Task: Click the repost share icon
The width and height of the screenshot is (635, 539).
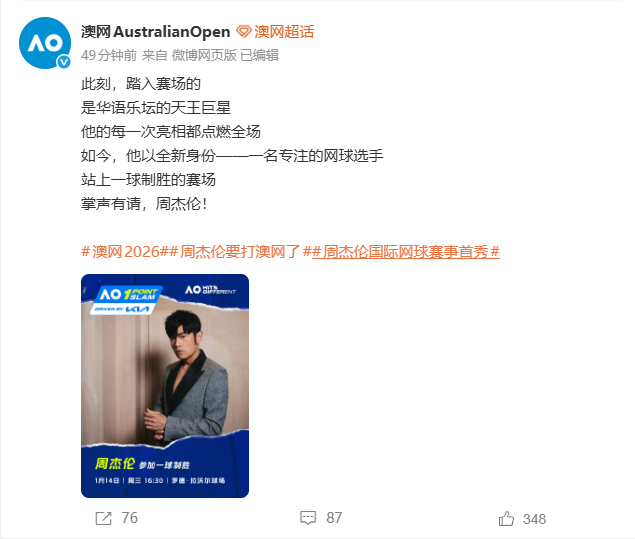Action: pyautogui.click(x=103, y=518)
